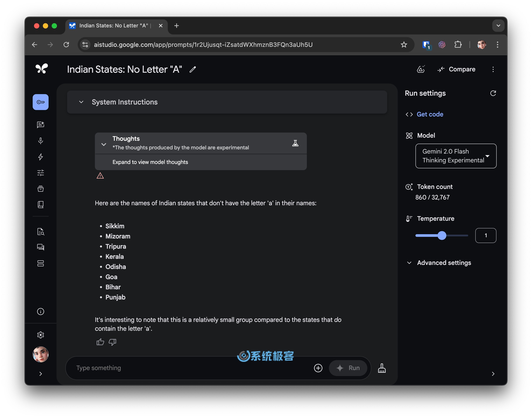Click the tuning sliders icon
The width and height of the screenshot is (532, 418).
click(41, 172)
